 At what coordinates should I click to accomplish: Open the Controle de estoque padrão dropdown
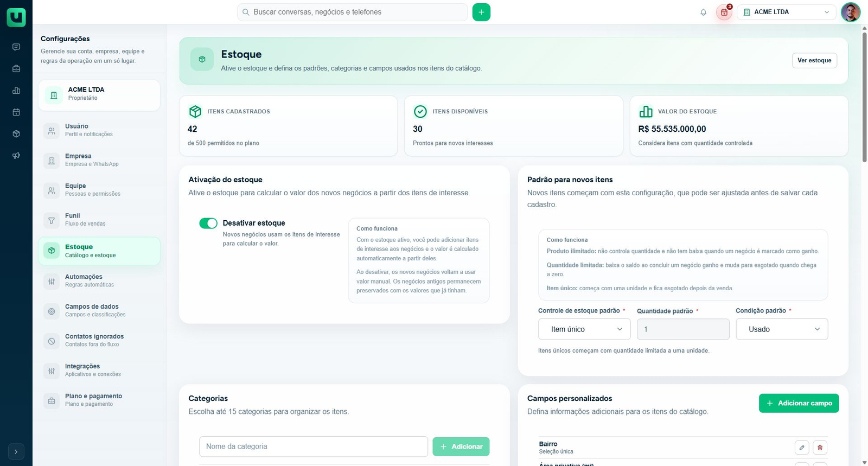click(584, 329)
